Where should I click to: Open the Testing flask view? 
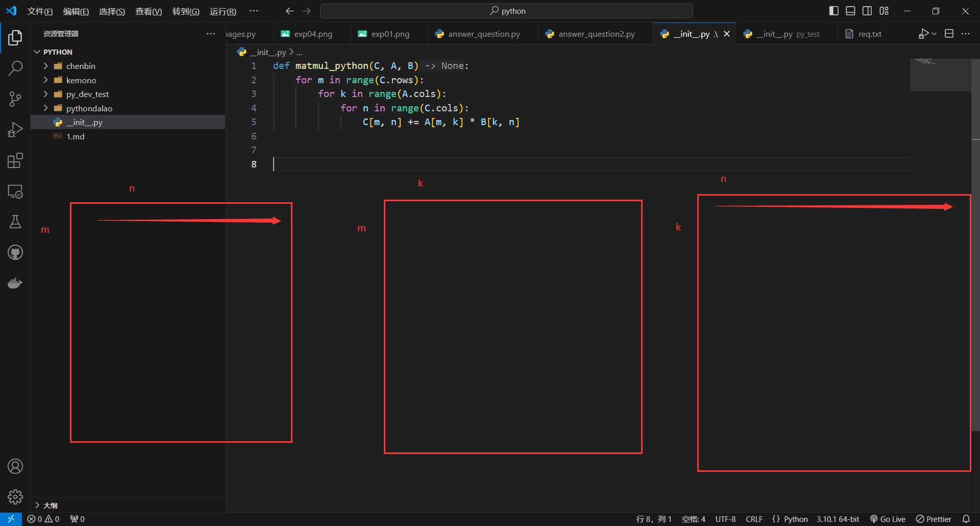(15, 222)
